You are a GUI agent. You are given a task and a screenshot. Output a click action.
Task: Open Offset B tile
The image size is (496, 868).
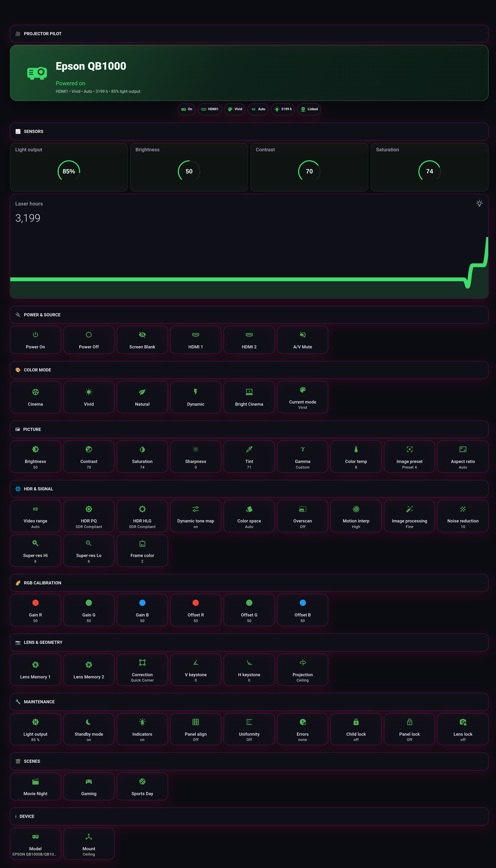303,610
